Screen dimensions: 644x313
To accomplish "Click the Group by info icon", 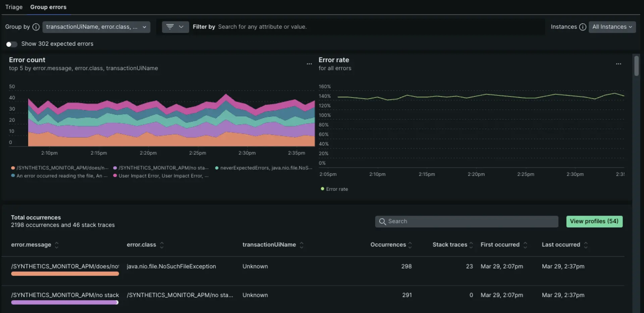I will pos(36,27).
